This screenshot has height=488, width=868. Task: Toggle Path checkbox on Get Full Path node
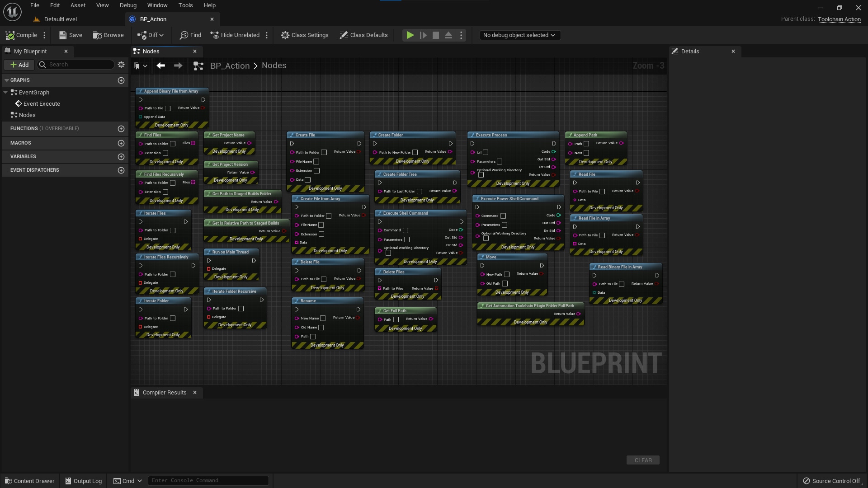tap(396, 320)
